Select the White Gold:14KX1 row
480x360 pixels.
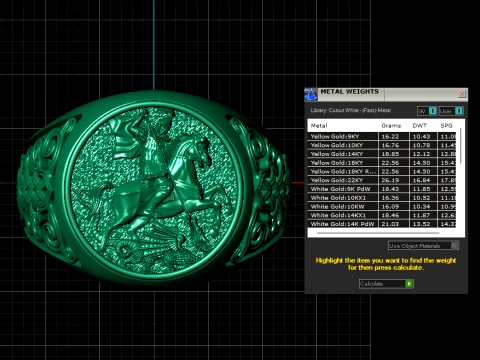pyautogui.click(x=382, y=215)
